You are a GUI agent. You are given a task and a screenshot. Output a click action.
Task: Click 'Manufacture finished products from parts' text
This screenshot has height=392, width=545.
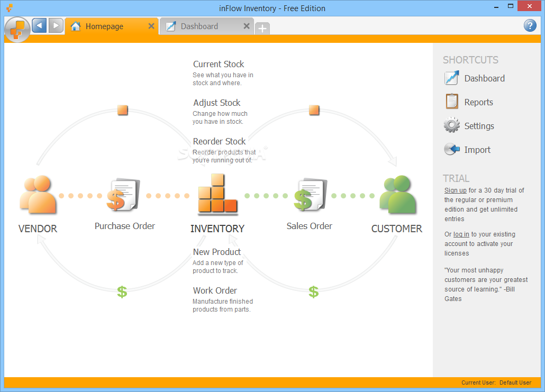[x=223, y=305]
